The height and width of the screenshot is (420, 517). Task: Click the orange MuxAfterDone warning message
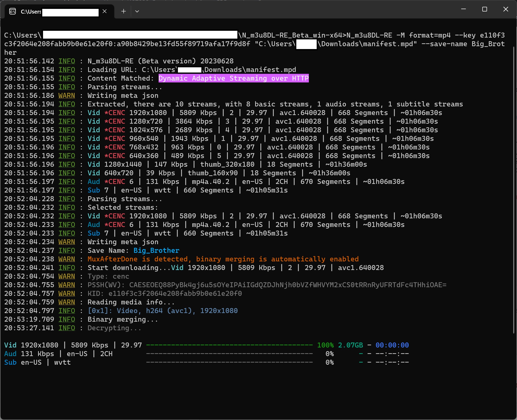click(223, 259)
